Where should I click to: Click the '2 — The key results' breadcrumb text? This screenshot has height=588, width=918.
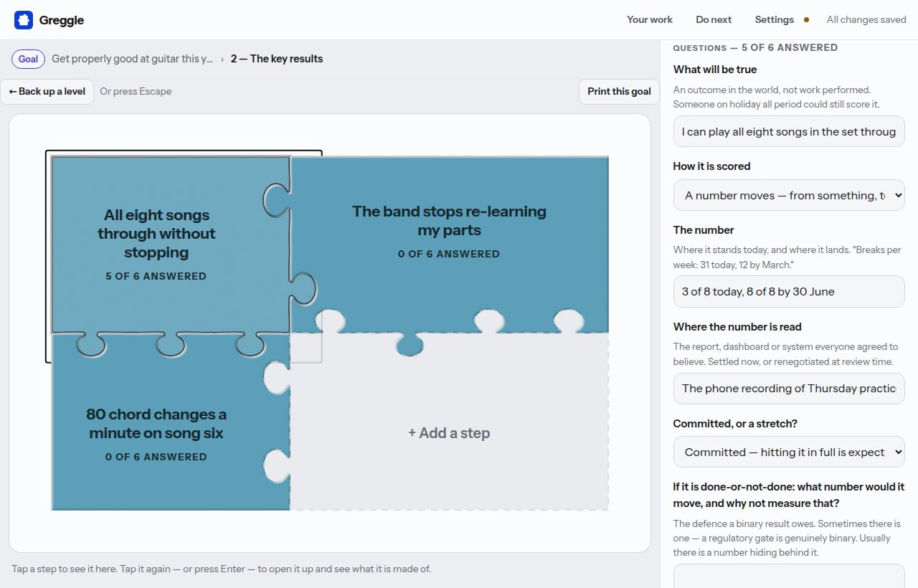tap(277, 59)
